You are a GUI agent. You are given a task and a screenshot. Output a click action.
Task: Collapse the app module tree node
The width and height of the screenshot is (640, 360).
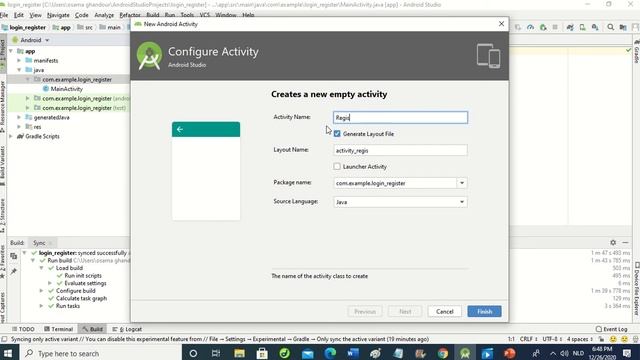(x=11, y=51)
